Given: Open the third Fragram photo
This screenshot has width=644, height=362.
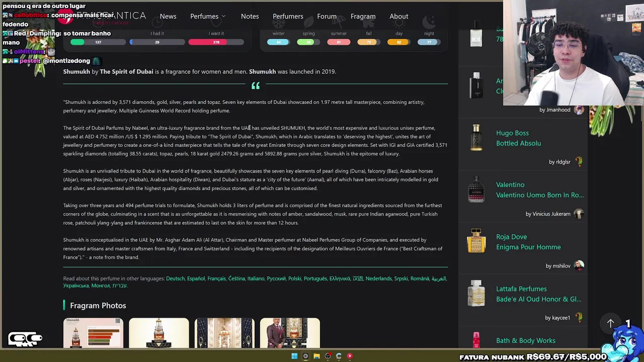Looking at the screenshot, I should pos(224,332).
